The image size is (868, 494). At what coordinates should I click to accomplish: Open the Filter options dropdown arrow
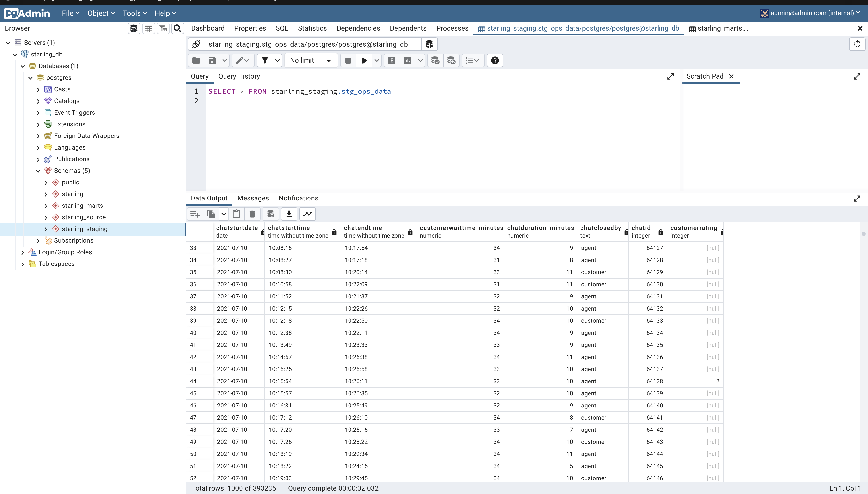pyautogui.click(x=278, y=60)
